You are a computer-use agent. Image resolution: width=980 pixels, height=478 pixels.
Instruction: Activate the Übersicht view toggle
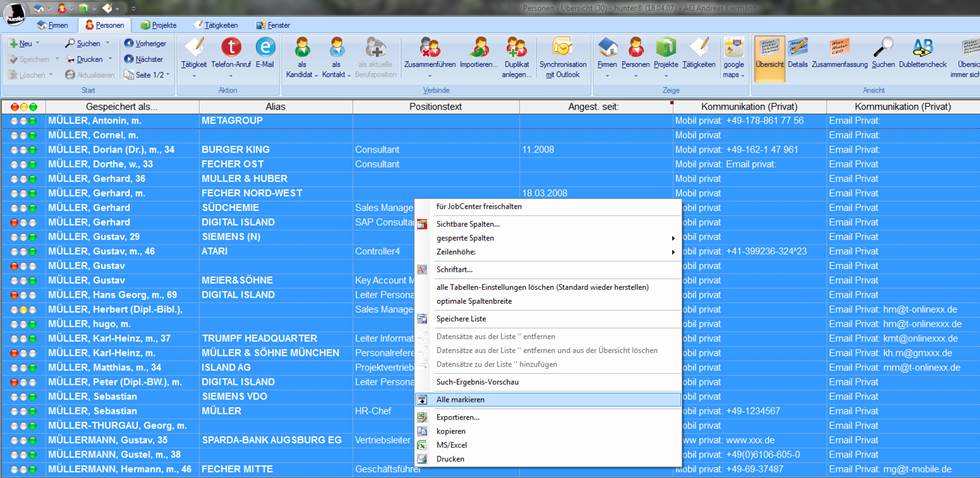[x=769, y=52]
